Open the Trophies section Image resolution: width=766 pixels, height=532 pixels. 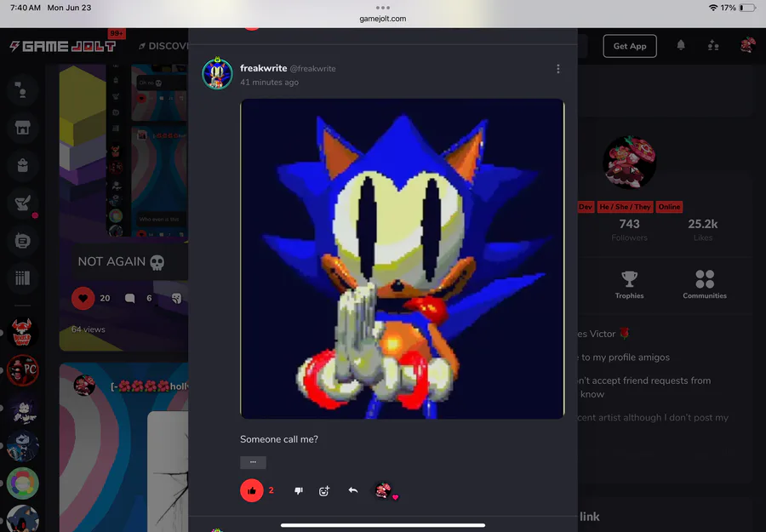click(629, 284)
